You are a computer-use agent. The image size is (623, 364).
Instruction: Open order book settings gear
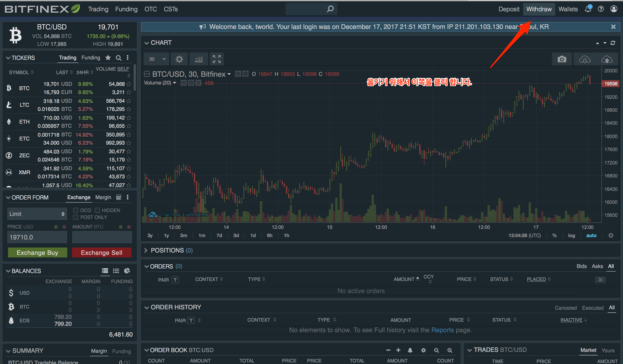pyautogui.click(x=423, y=350)
